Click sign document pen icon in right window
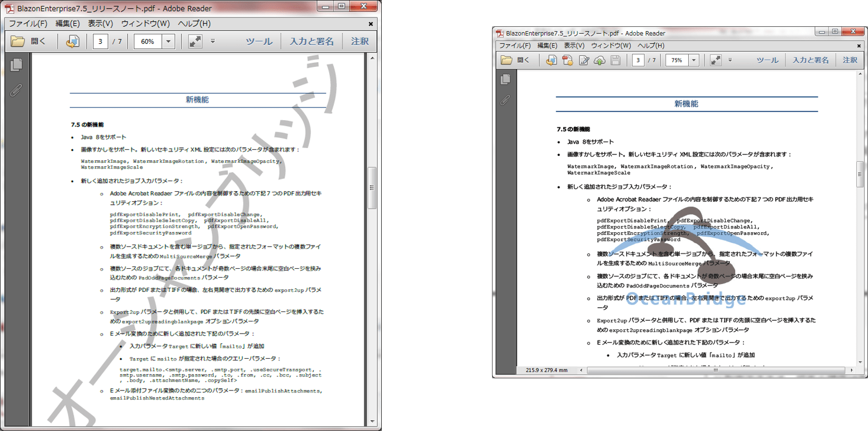This screenshot has height=431, width=868. (x=584, y=61)
